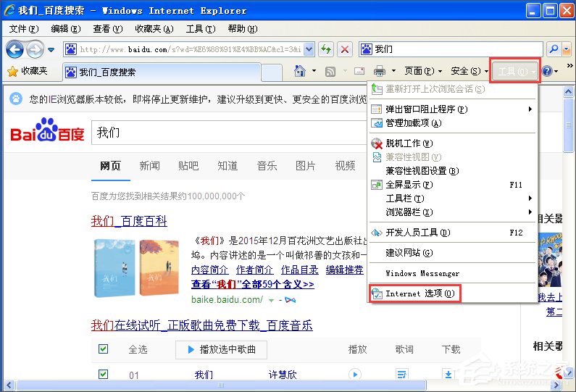Expand the address bar URL dropdown
The height and width of the screenshot is (392, 576).
tap(309, 49)
